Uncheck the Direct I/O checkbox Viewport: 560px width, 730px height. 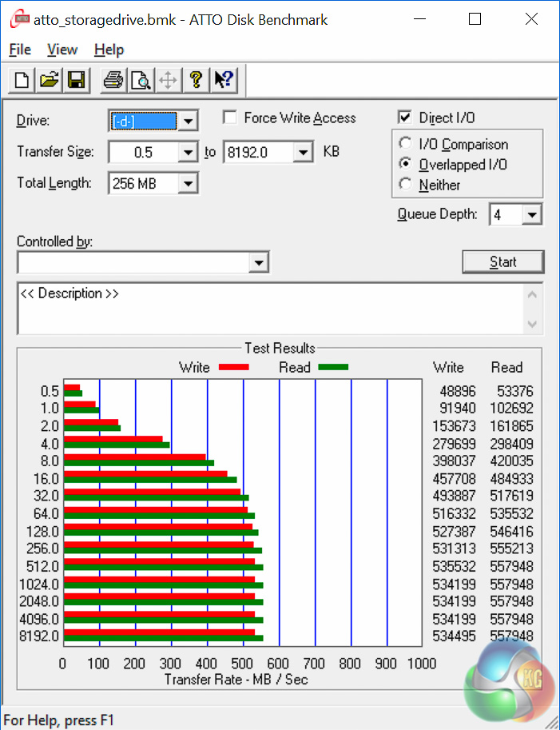[405, 118]
